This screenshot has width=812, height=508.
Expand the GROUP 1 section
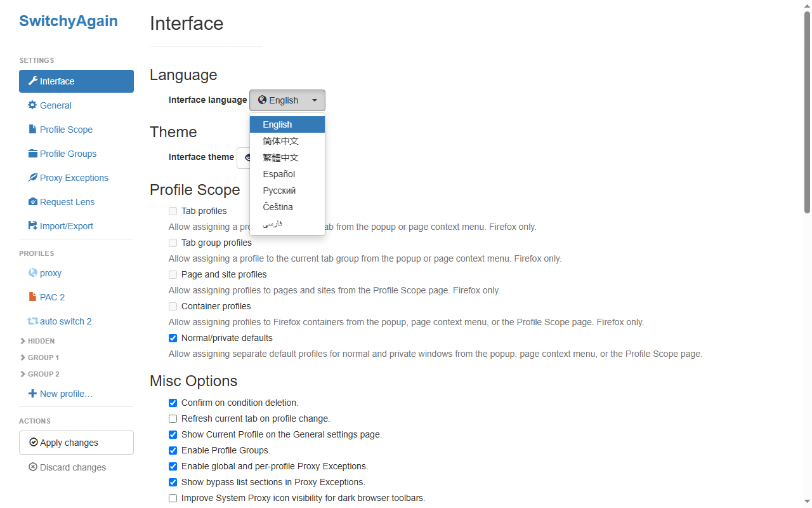[39, 358]
